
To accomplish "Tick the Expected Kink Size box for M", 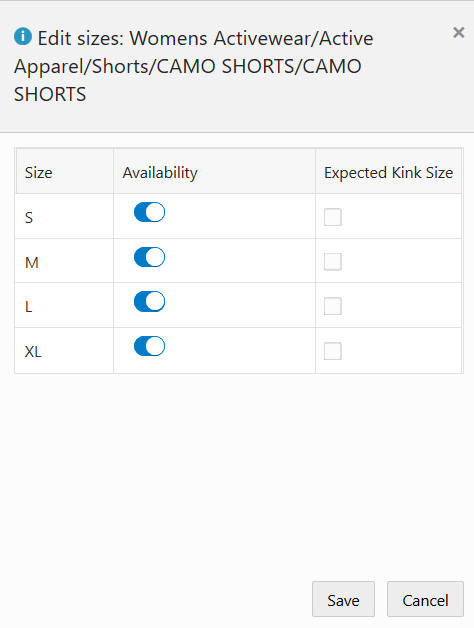I will 333,262.
